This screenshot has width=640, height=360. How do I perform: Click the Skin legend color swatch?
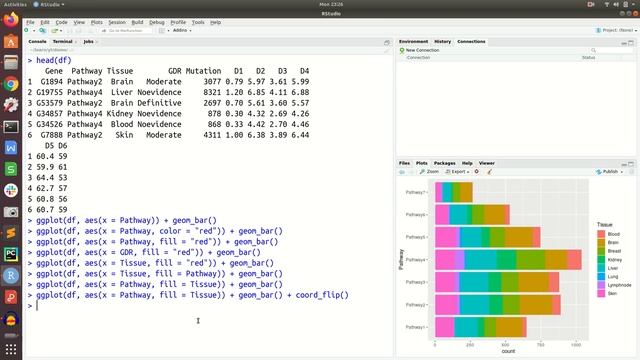[x=601, y=293]
